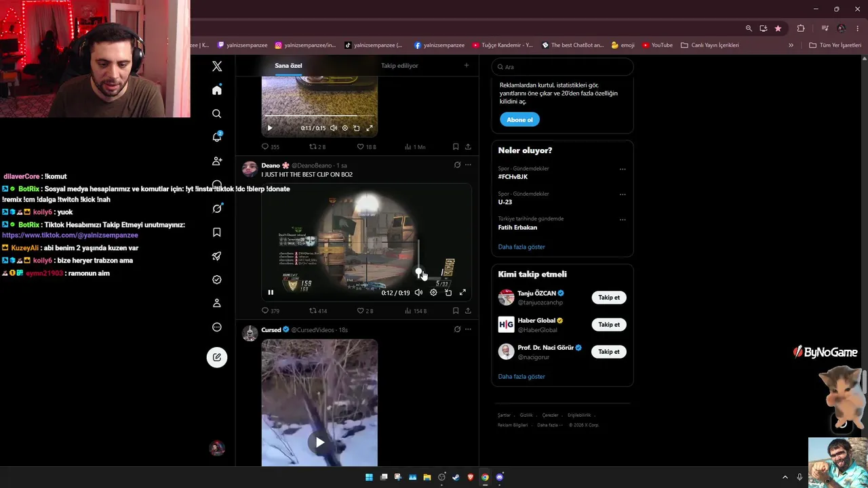Enter fullscreen on Deano's video
868x488 pixels.
(462, 293)
